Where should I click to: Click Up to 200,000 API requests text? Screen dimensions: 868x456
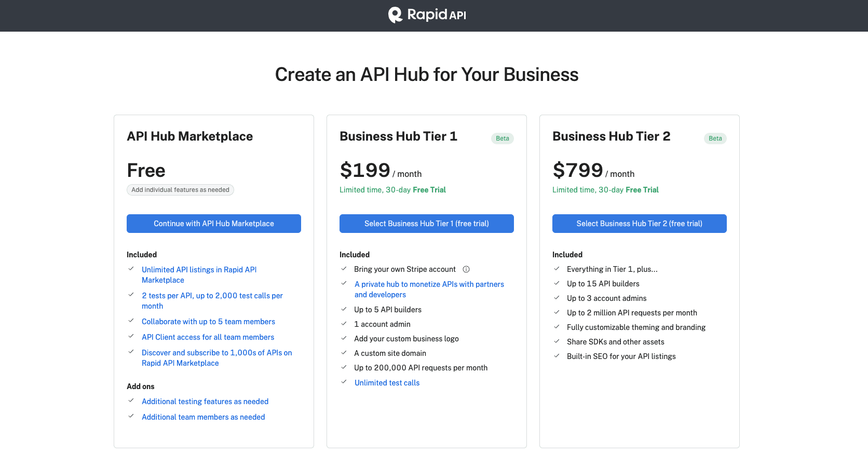pyautogui.click(x=421, y=368)
